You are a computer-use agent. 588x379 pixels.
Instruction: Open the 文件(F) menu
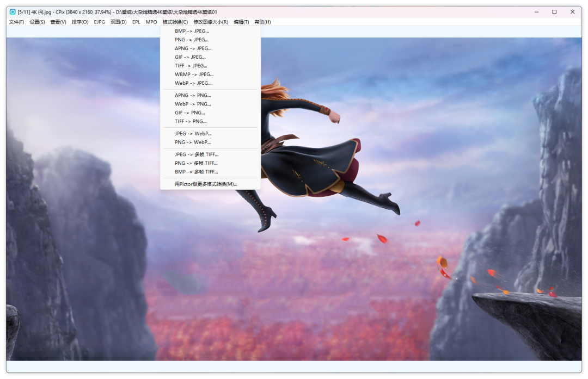(x=16, y=22)
